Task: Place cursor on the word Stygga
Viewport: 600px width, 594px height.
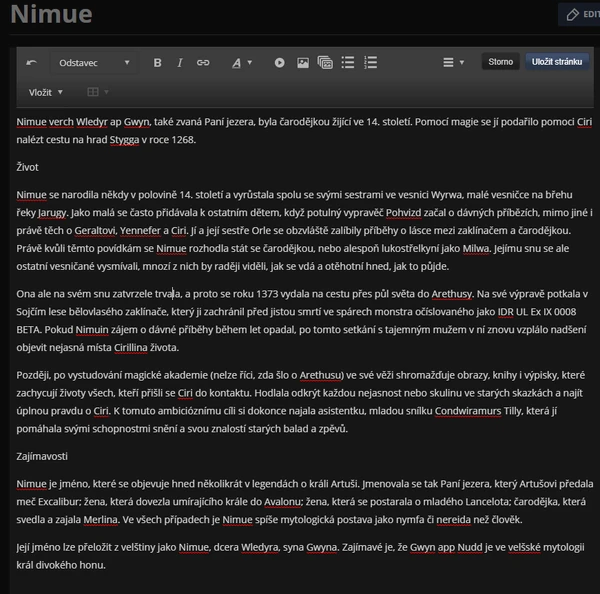Action: pos(124,140)
